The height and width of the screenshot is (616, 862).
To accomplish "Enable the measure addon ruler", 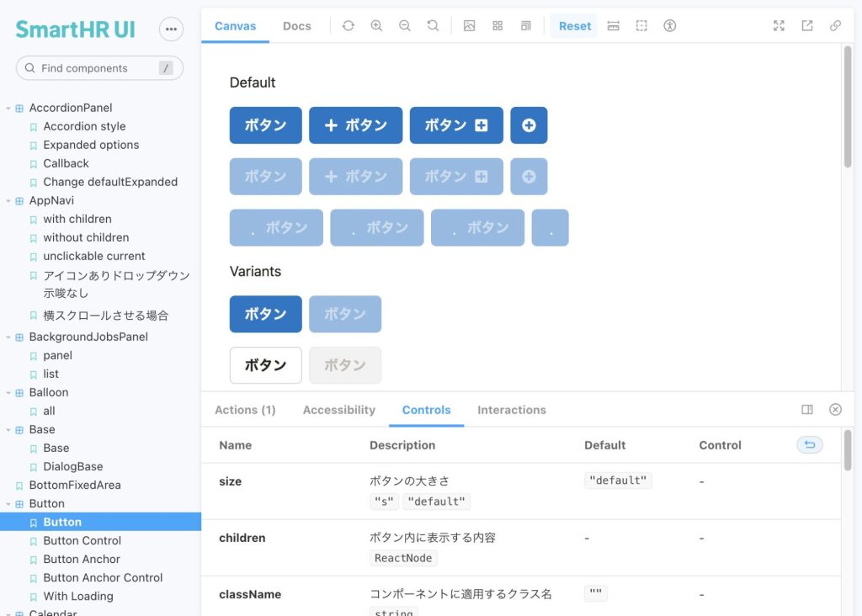I will point(613,25).
